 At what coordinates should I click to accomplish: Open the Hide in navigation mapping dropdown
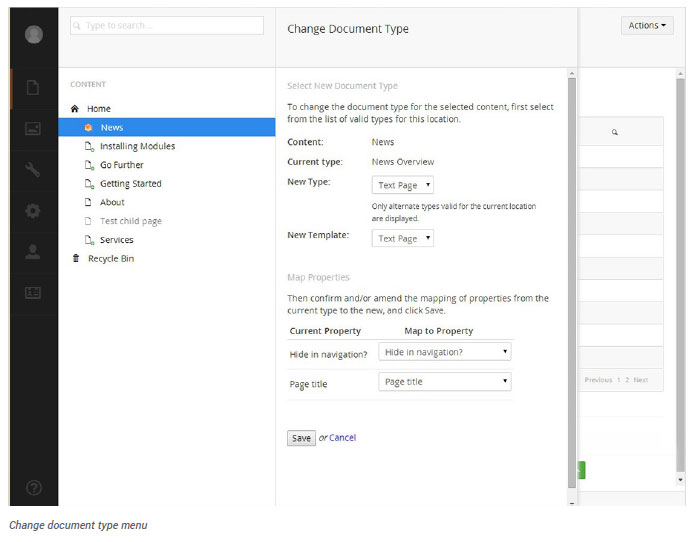(445, 352)
